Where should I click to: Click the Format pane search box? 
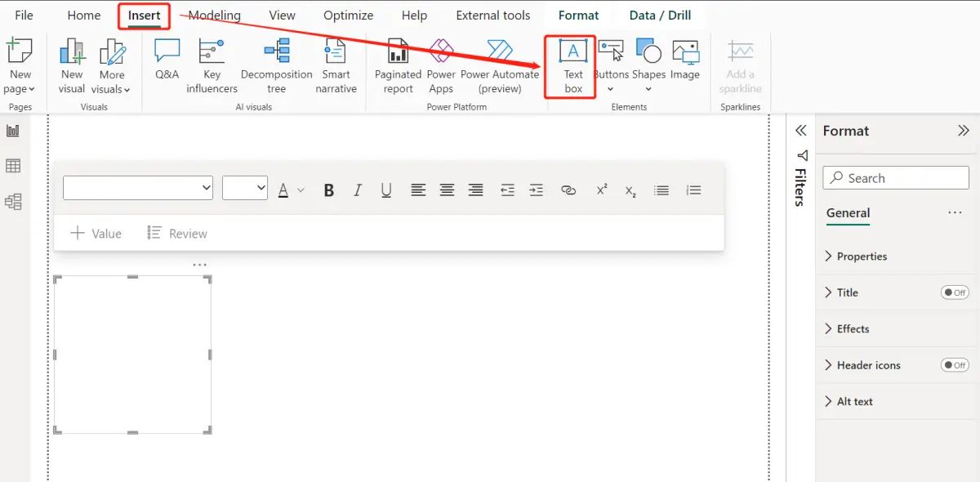point(895,177)
